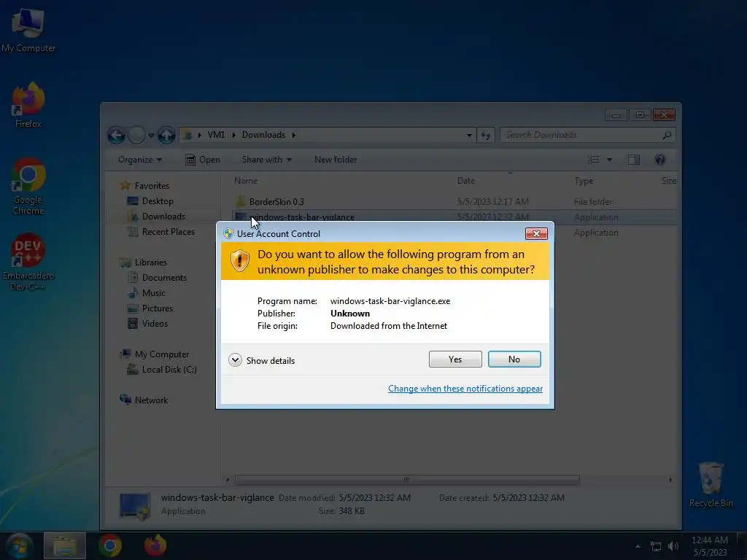
Task: Expand Show details chevron in UAC dialog
Action: click(x=235, y=360)
